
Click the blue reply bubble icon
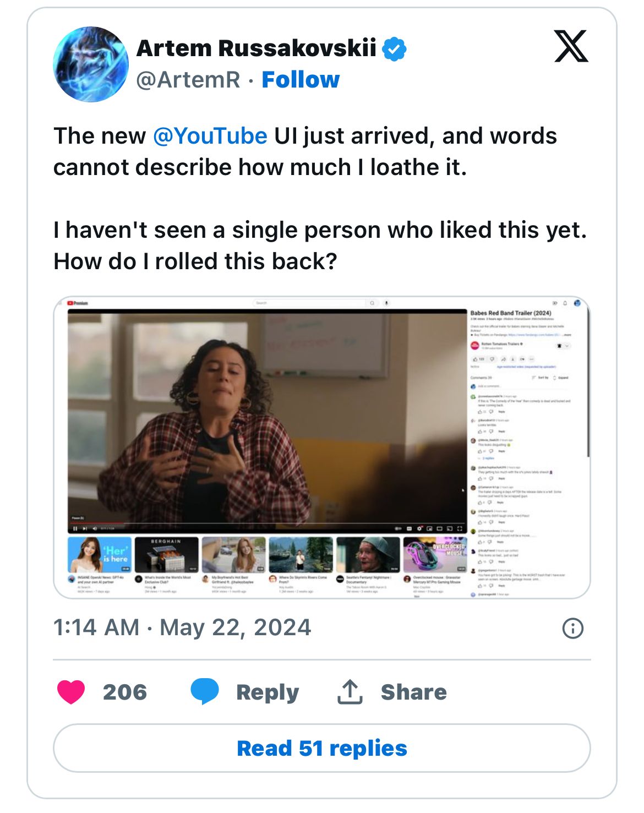pyautogui.click(x=205, y=692)
